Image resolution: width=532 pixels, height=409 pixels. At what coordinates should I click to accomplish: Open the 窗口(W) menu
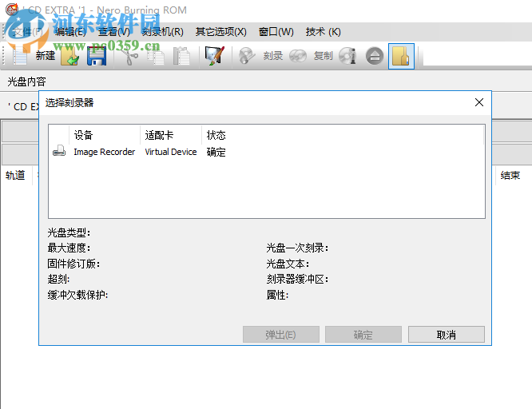tap(276, 32)
